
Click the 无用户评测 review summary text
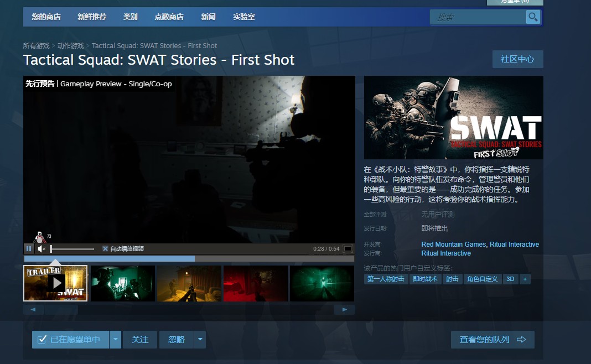pos(438,215)
